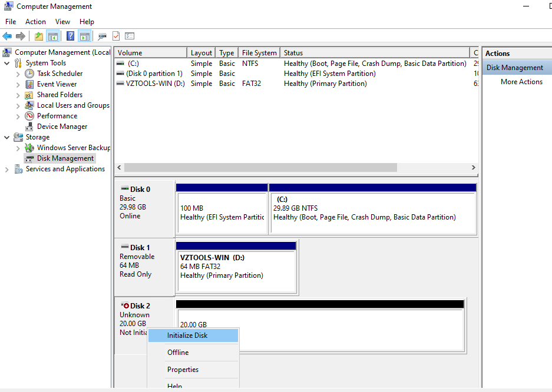Image resolution: width=552 pixels, height=392 pixels.
Task: Click the Performance monitor icon
Action: point(29,116)
